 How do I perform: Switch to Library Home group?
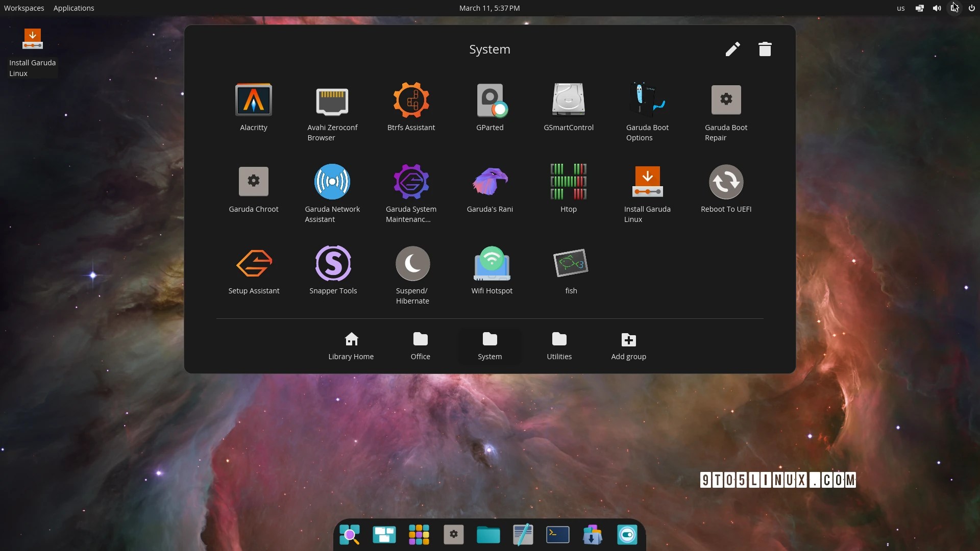[x=351, y=345]
